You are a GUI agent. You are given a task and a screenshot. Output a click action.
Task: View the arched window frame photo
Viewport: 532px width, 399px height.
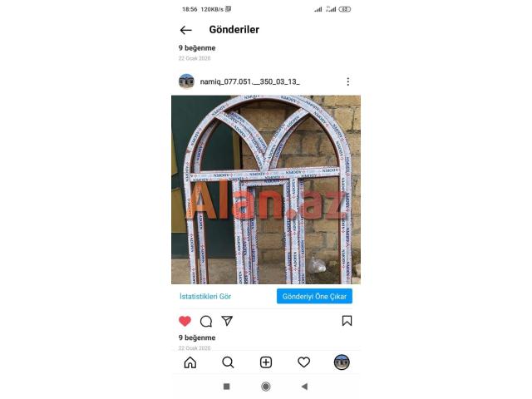[266, 190]
